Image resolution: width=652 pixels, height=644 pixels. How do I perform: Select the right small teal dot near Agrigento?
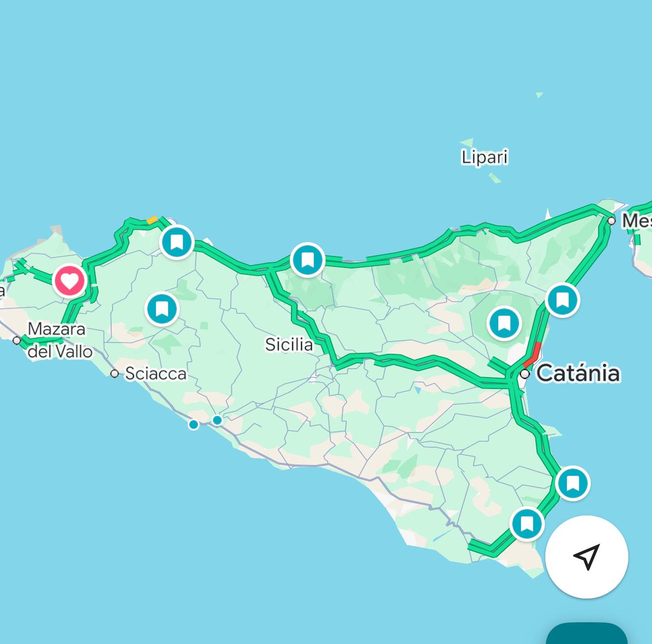[x=217, y=420]
